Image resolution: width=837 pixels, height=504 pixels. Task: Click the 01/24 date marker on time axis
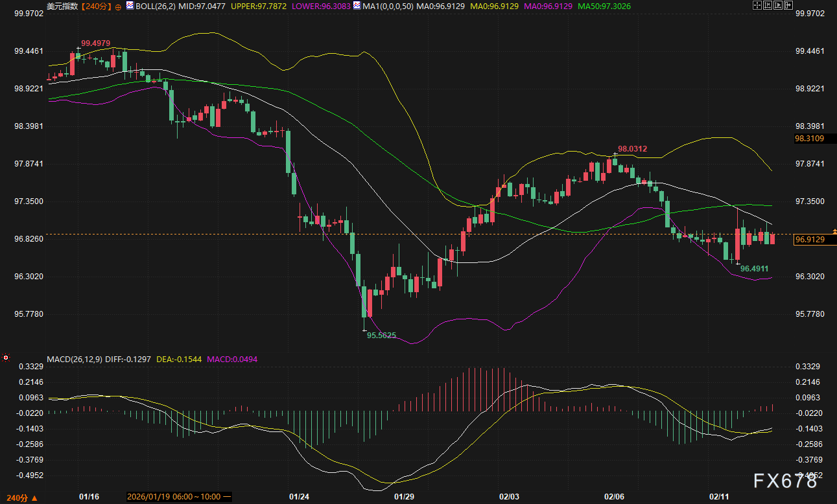coord(299,497)
